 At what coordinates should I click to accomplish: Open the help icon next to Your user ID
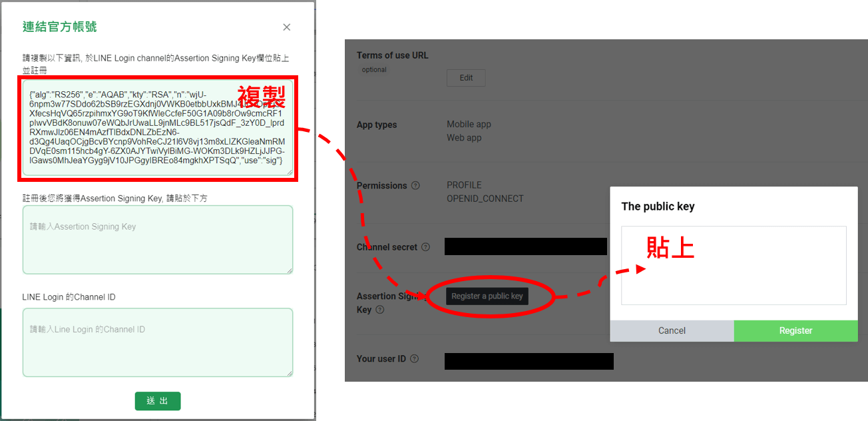(x=414, y=359)
